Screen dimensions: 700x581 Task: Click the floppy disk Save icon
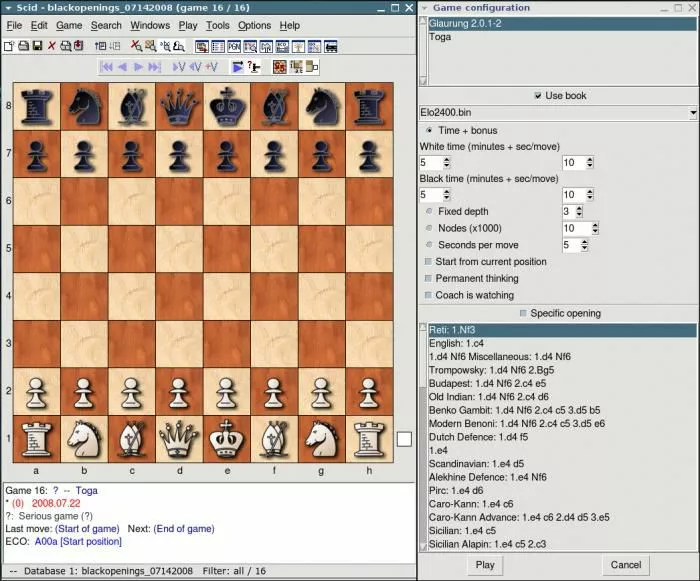(x=37, y=46)
